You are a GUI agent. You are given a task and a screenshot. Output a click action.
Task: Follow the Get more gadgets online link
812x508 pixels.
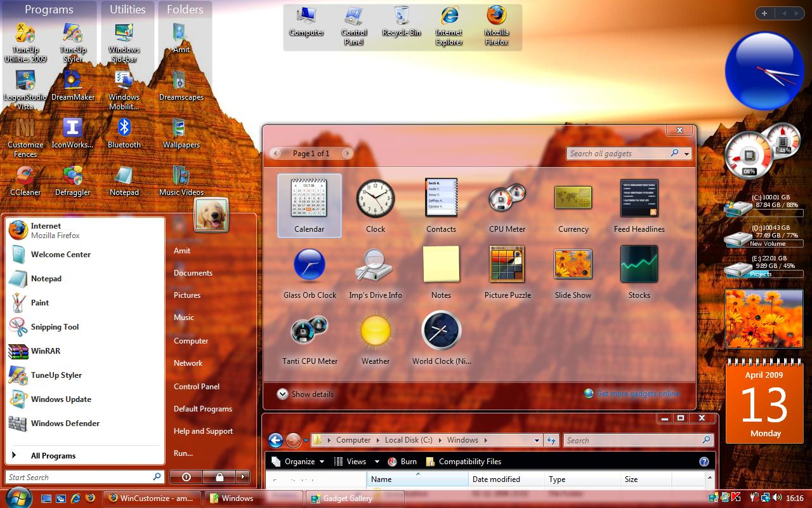[638, 394]
